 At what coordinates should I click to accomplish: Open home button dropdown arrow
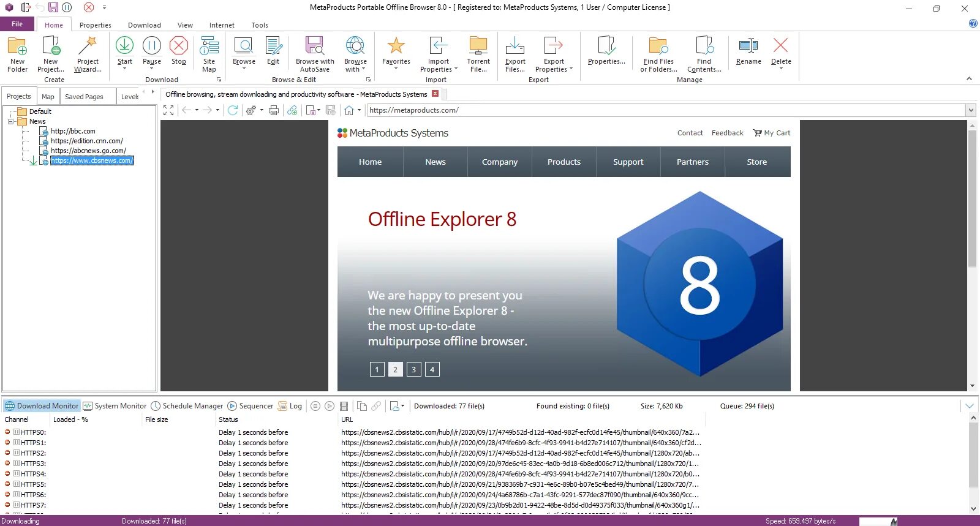(x=360, y=110)
